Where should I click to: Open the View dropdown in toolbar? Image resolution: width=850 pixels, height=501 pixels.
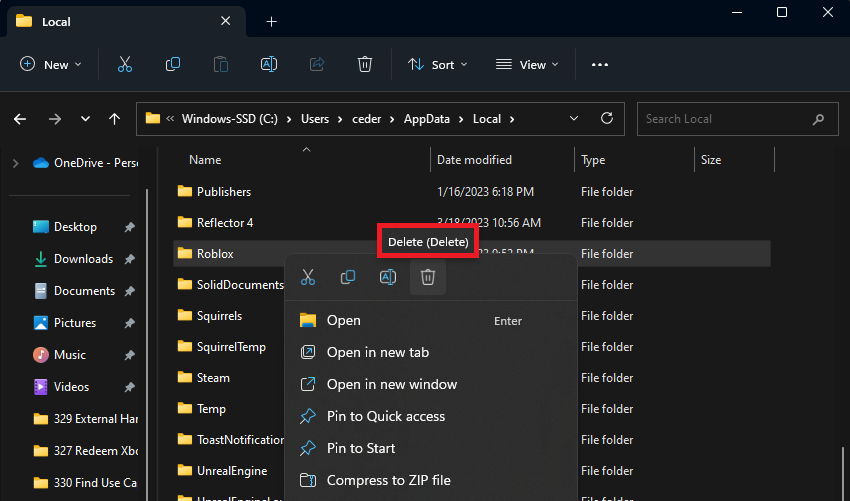(527, 64)
